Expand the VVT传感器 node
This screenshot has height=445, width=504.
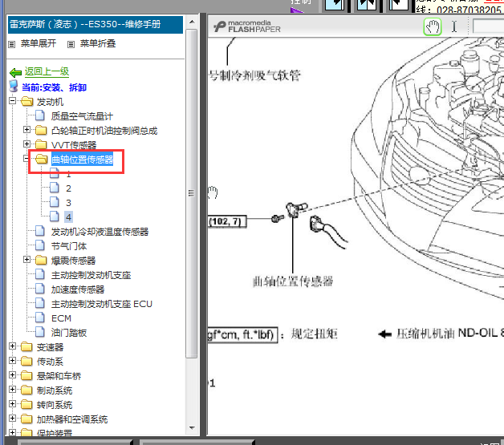point(27,144)
